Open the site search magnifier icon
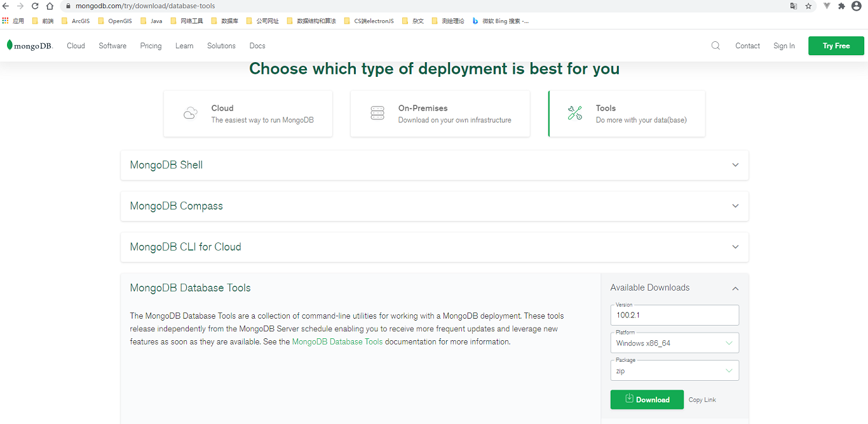This screenshot has width=868, height=424. [715, 46]
